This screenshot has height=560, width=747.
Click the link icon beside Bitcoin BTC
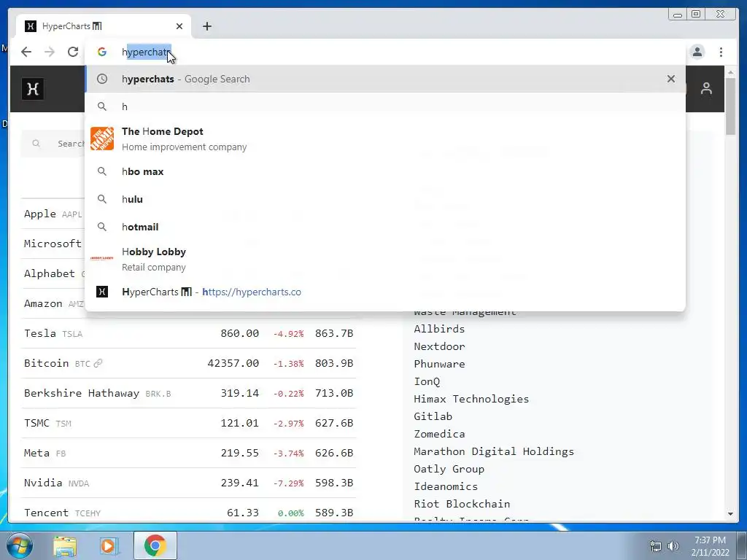98,363
